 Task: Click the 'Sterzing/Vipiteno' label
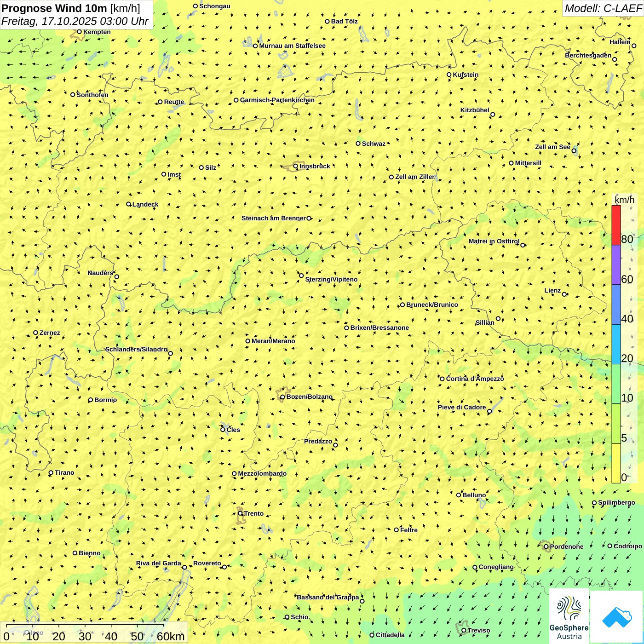(x=331, y=279)
